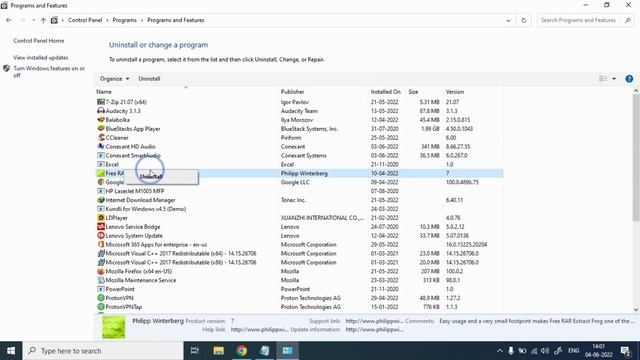
Task: Click the ProtonVPN program icon
Action: [x=101, y=298]
